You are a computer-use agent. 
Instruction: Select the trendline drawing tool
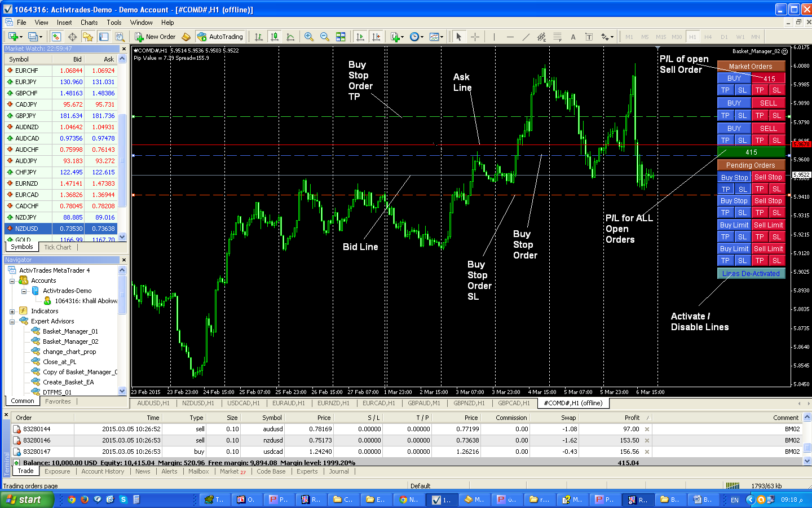point(526,37)
